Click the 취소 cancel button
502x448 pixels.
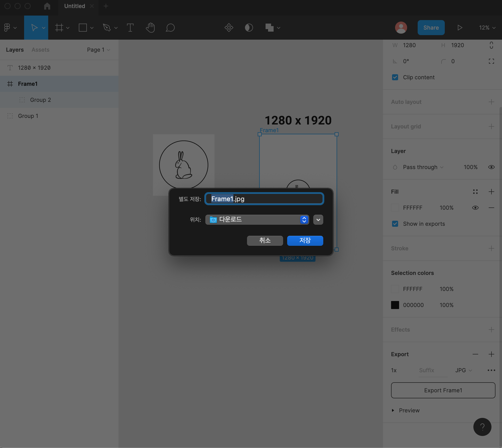(x=265, y=241)
